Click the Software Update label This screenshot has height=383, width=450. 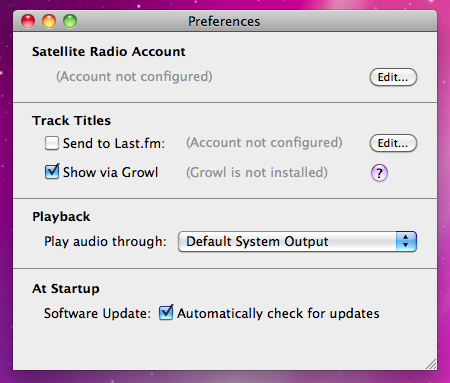coord(97,313)
